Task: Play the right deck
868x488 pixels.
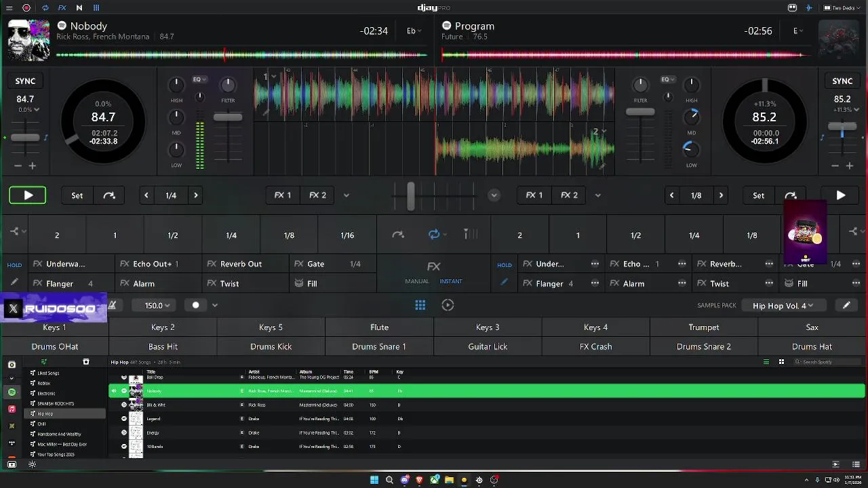Action: [840, 195]
